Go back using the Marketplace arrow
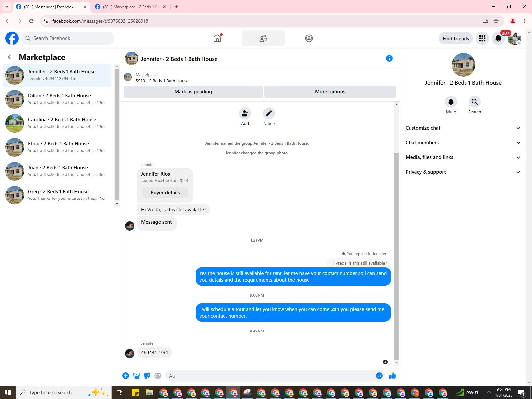This screenshot has height=399, width=532. [x=11, y=57]
